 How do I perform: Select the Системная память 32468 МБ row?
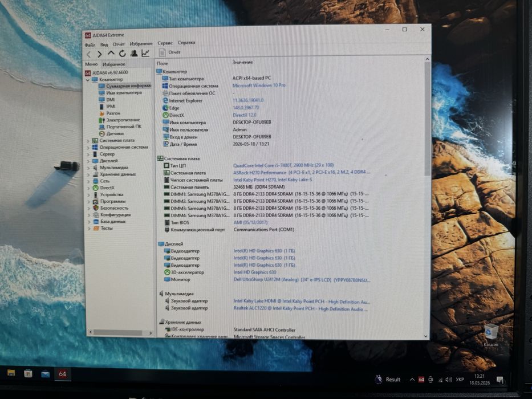224,187
